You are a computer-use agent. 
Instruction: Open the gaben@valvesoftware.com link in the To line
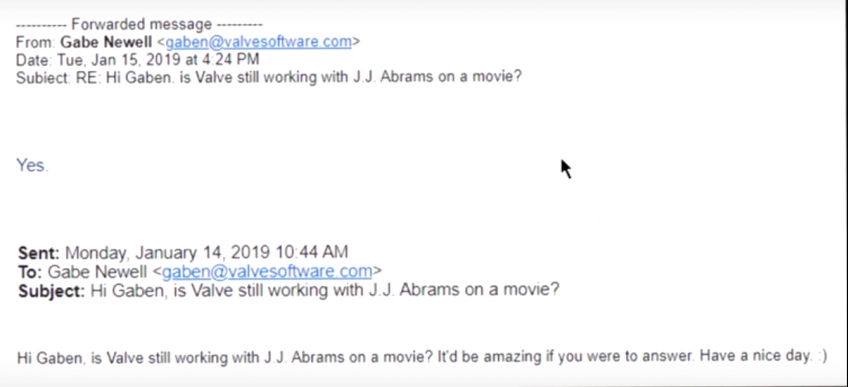[267, 271]
